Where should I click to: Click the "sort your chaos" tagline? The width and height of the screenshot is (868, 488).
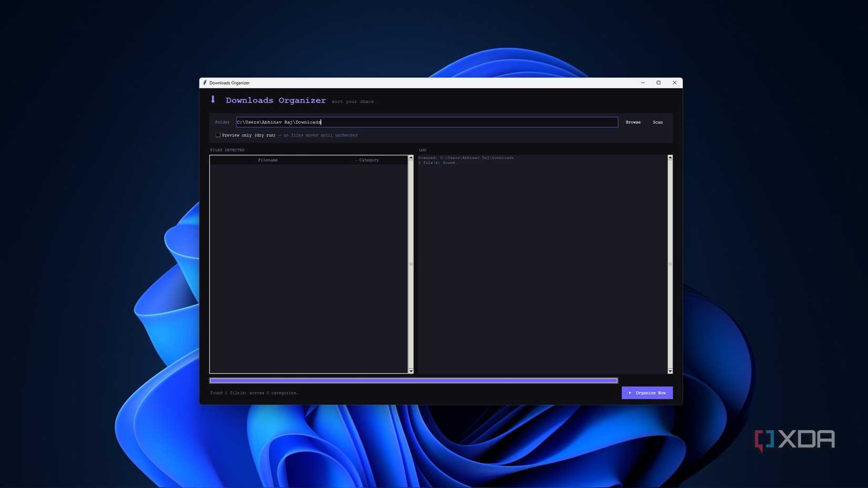point(352,101)
